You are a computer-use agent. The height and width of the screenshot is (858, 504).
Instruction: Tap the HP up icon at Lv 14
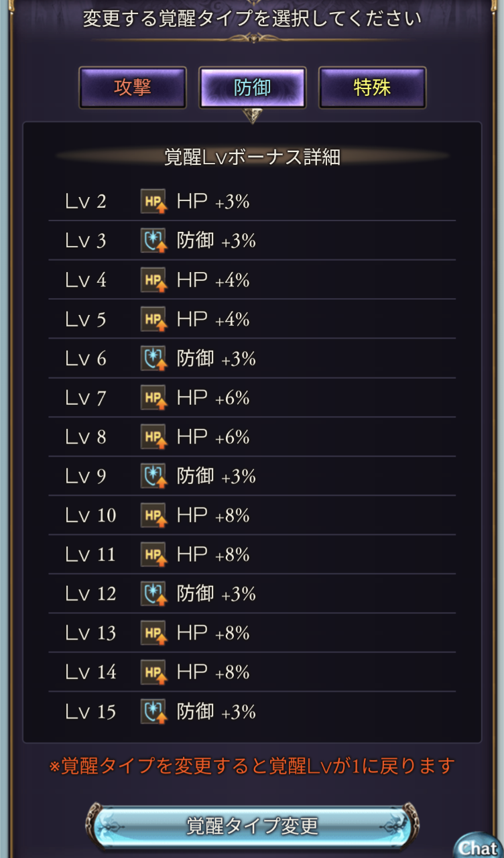[x=153, y=672]
